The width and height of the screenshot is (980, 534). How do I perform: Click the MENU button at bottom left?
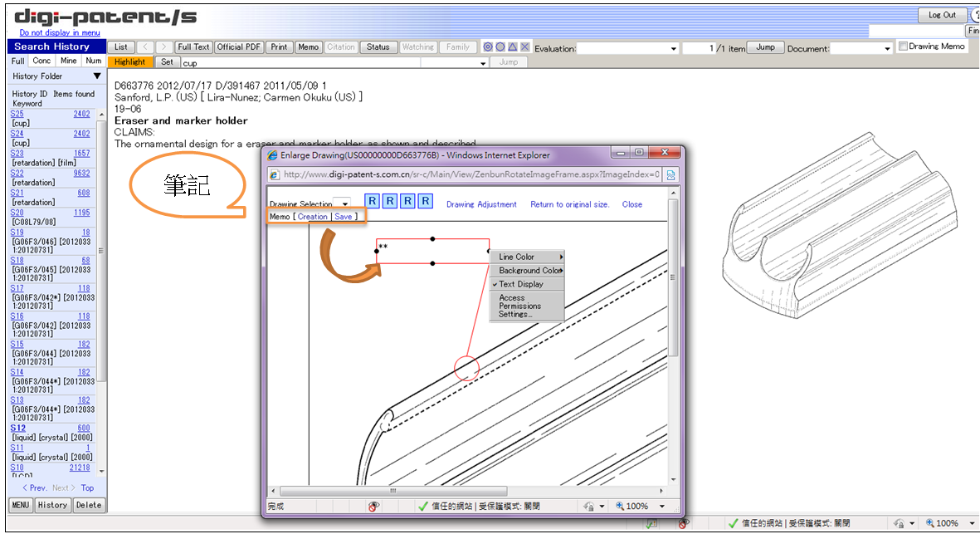pyautogui.click(x=21, y=505)
